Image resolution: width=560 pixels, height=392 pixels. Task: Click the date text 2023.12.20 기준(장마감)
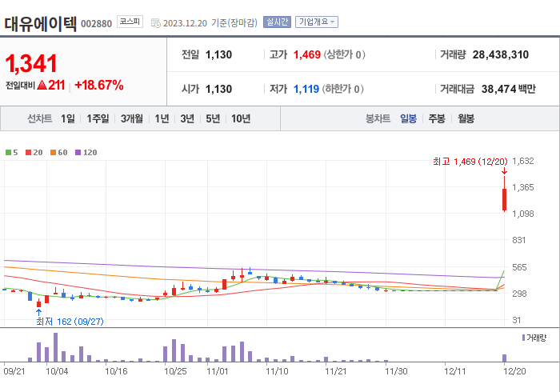click(210, 23)
